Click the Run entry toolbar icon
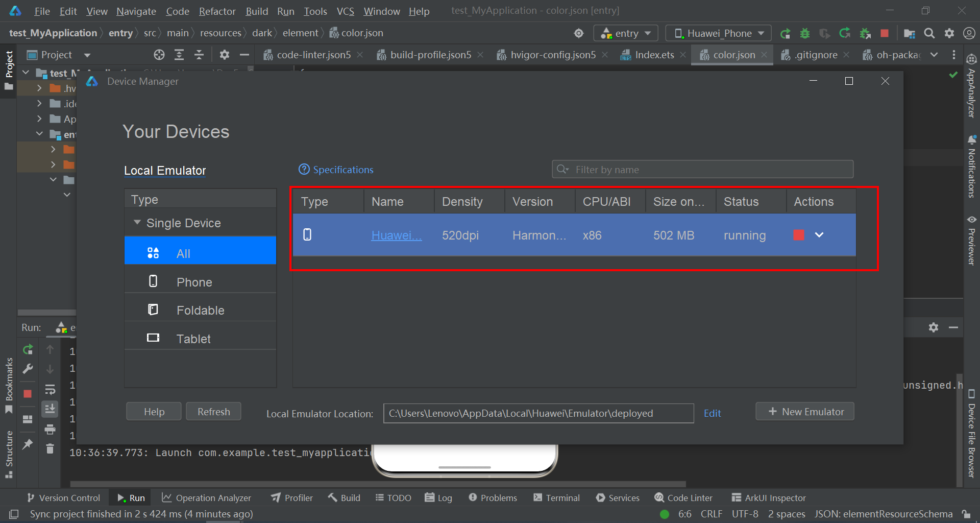Viewport: 980px width, 523px height. click(785, 33)
